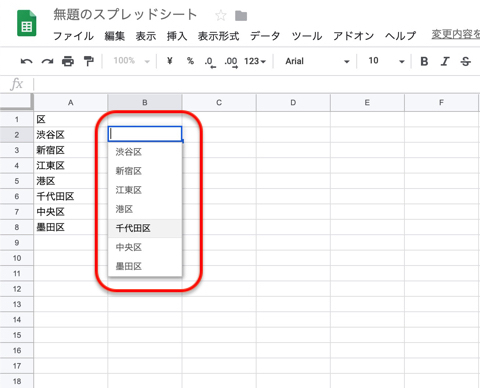Viewport: 480px width, 388px height.
Task: Select column C header
Action: coord(219,103)
